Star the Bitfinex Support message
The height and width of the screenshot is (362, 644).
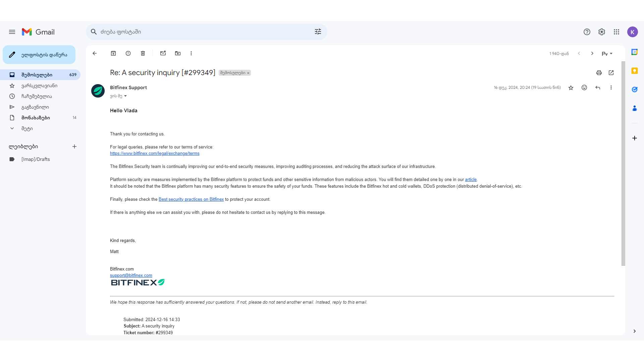click(571, 88)
